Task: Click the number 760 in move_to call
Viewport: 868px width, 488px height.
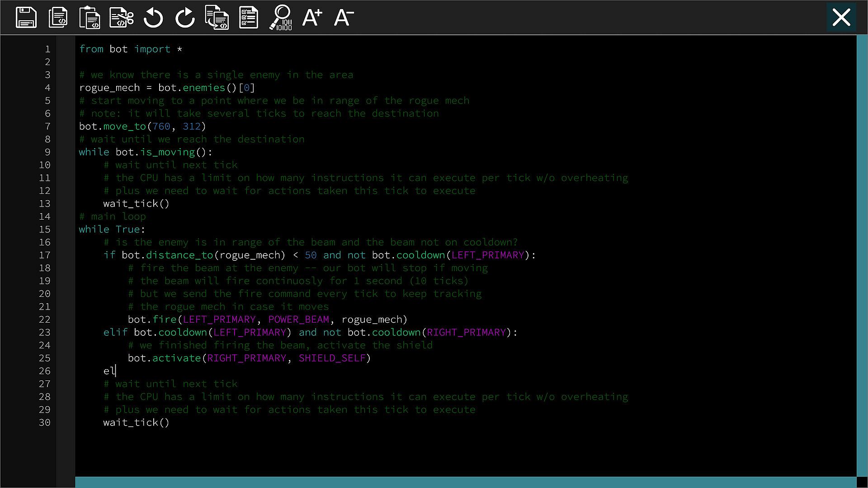Action: coord(161,127)
